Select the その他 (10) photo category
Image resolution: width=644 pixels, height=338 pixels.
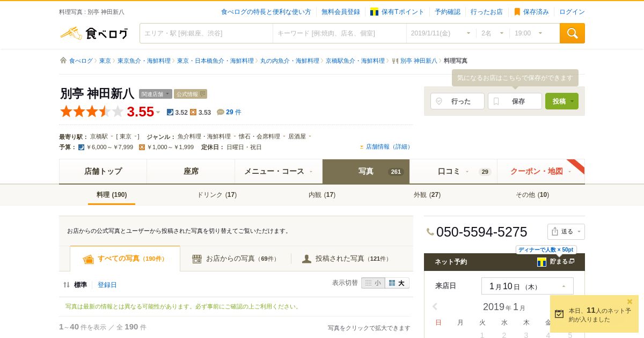[x=532, y=195]
